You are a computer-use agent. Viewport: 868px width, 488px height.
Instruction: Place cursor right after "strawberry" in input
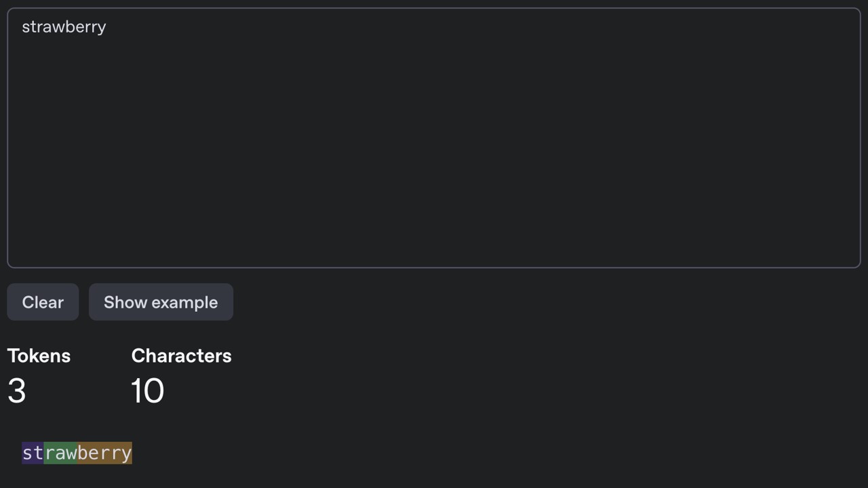107,27
